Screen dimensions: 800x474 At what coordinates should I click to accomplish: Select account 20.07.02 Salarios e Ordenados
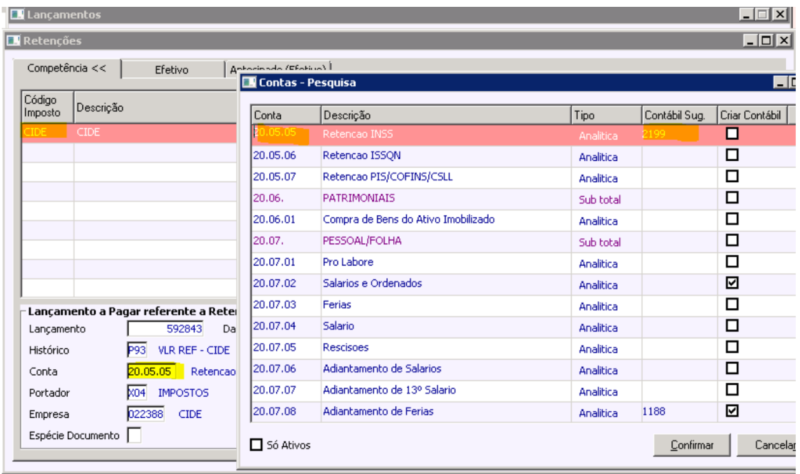click(x=523, y=284)
